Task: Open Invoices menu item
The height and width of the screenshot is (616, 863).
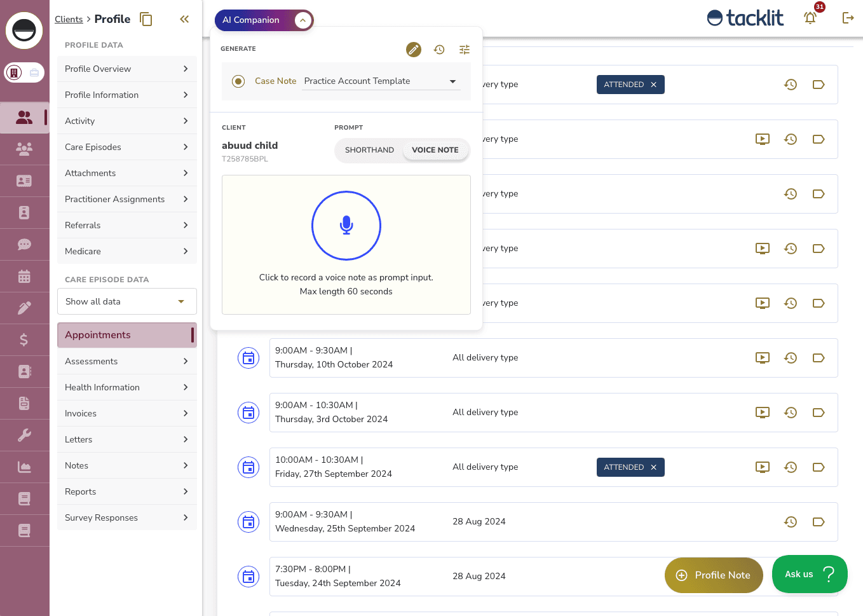Action: point(127,413)
